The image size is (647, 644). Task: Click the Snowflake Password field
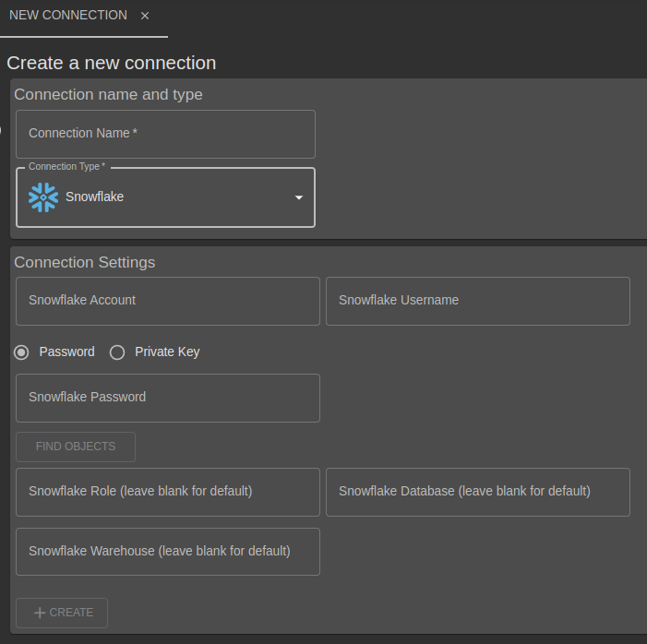pyautogui.click(x=168, y=398)
